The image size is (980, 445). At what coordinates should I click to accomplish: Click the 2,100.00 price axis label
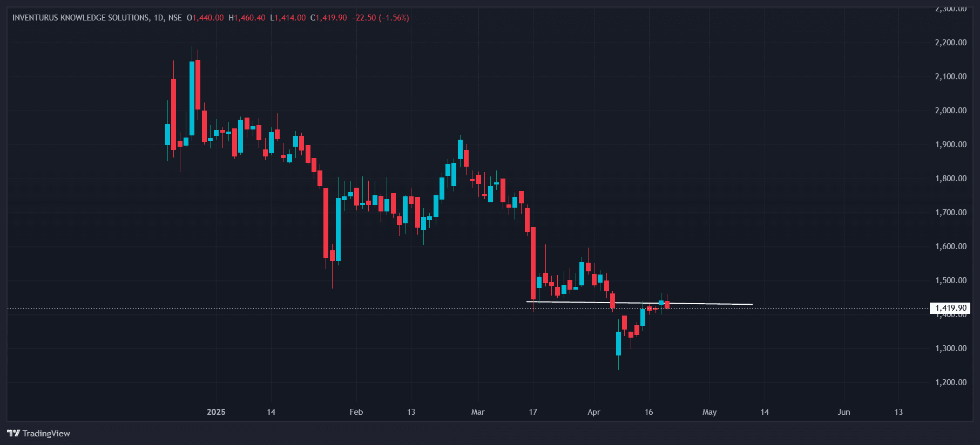point(951,77)
